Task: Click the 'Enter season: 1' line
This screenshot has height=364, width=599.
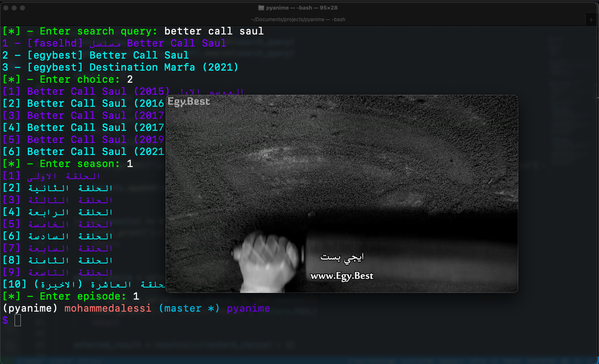Action: (68, 164)
